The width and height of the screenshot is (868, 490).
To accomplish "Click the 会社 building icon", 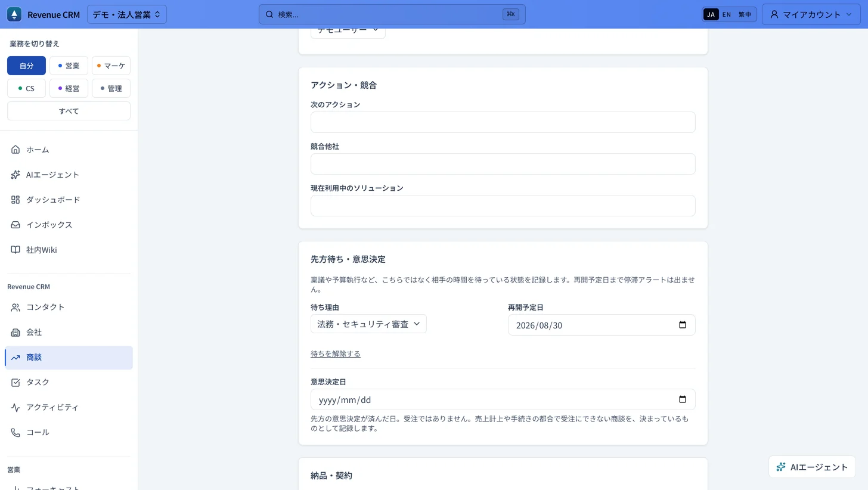I will tap(15, 332).
